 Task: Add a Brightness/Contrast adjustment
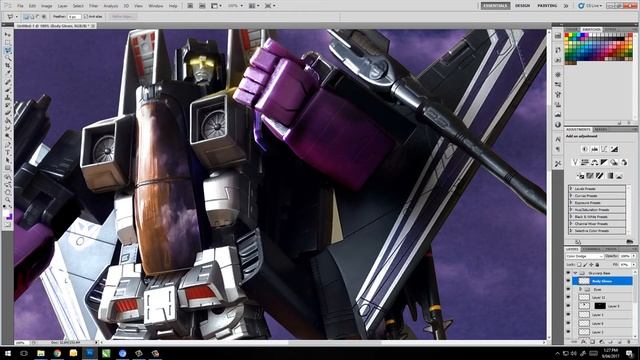[584, 149]
